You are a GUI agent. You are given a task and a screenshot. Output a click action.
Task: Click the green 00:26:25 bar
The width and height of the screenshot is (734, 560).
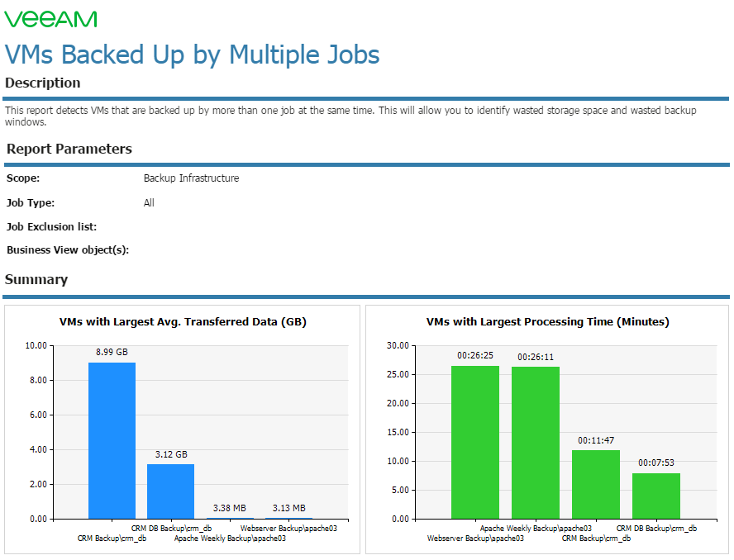click(x=475, y=442)
